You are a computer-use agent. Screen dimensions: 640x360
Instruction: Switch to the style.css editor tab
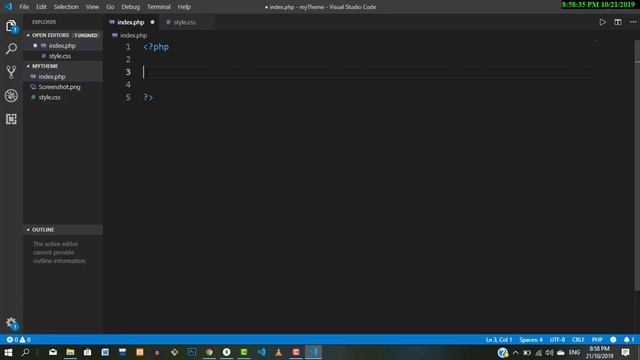186,22
